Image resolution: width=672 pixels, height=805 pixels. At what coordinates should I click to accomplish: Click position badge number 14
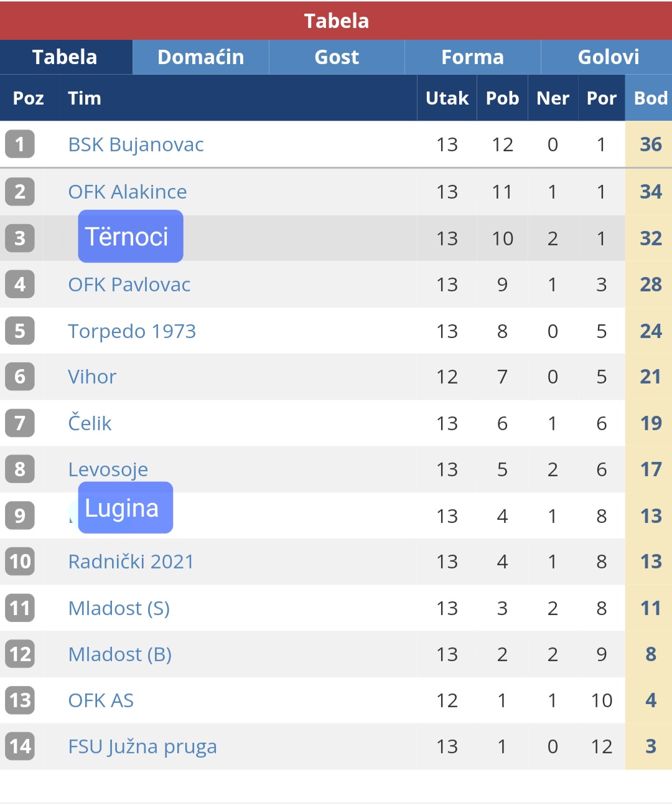pyautogui.click(x=20, y=746)
